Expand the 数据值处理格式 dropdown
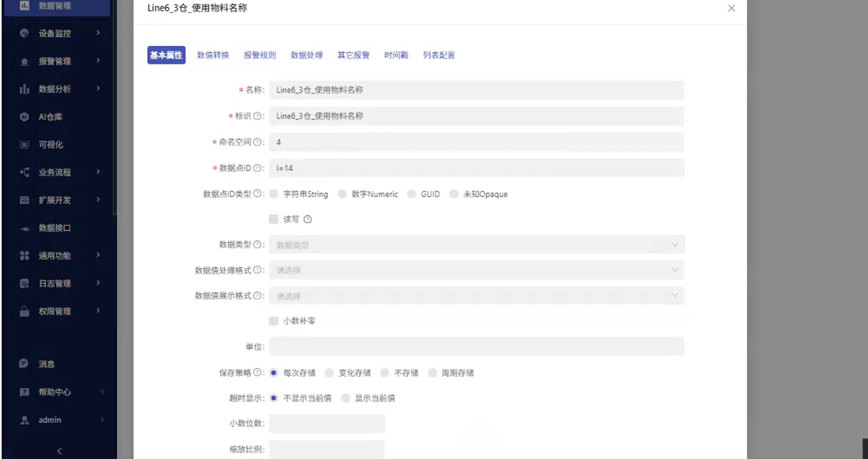The width and height of the screenshot is (868, 459). coord(476,270)
